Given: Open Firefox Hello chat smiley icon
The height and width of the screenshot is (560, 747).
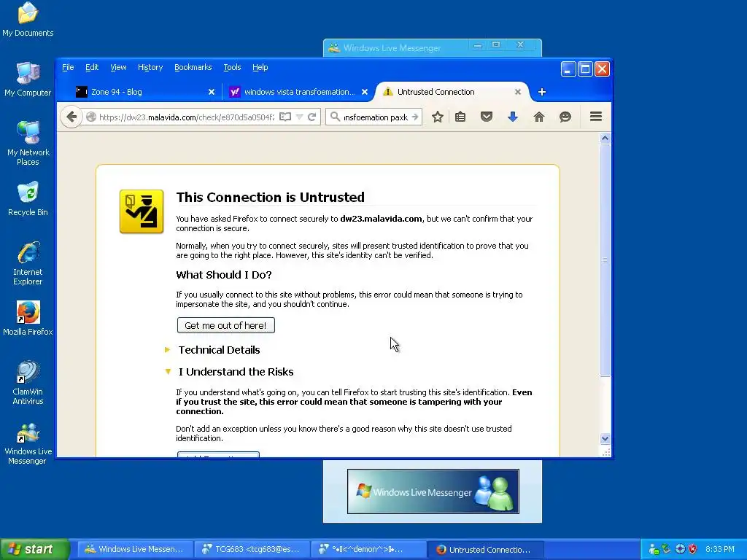Looking at the screenshot, I should [x=565, y=117].
